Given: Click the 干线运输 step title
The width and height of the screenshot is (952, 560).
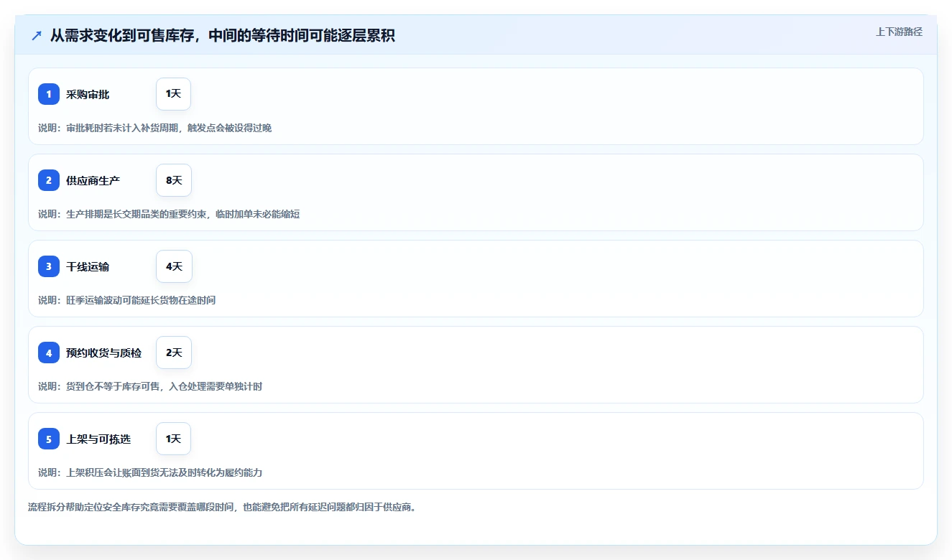Looking at the screenshot, I should (88, 266).
